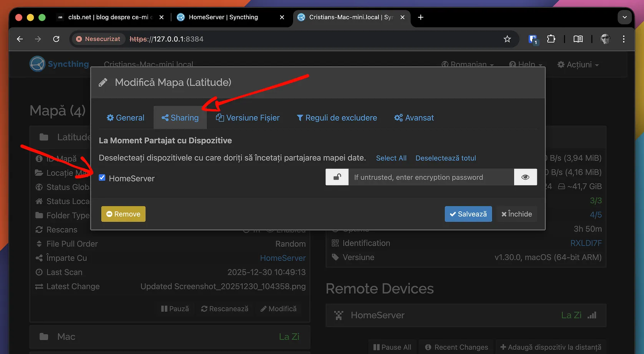Open the Reguli de excludere tab
Image resolution: width=644 pixels, height=354 pixels.
(337, 118)
